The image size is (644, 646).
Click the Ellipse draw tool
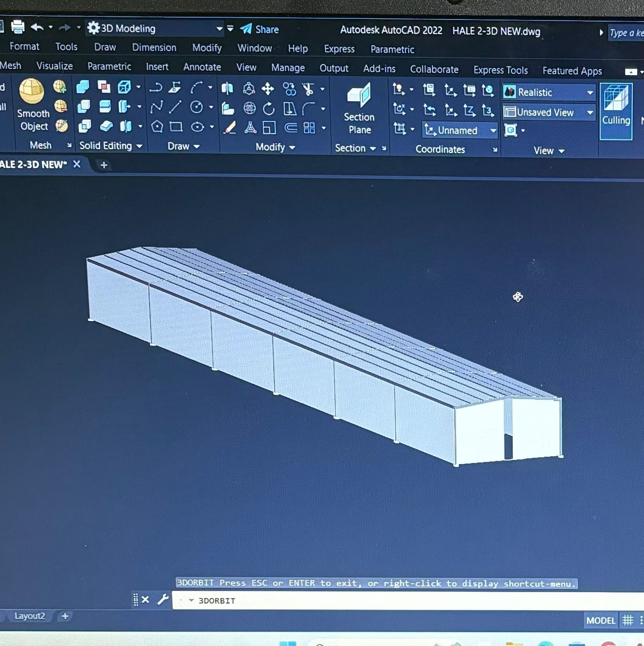[x=197, y=127]
